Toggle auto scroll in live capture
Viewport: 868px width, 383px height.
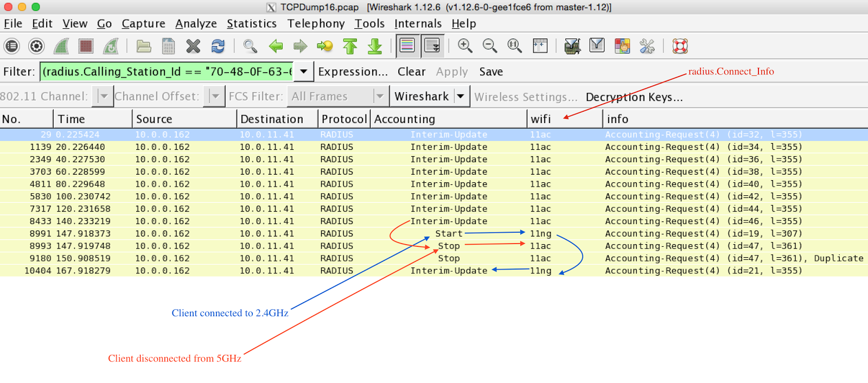point(432,46)
